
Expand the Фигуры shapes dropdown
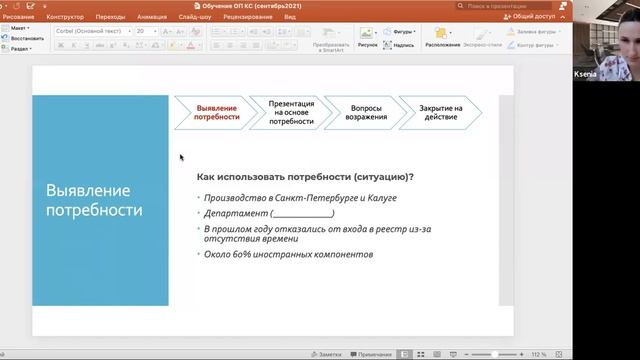[399, 31]
